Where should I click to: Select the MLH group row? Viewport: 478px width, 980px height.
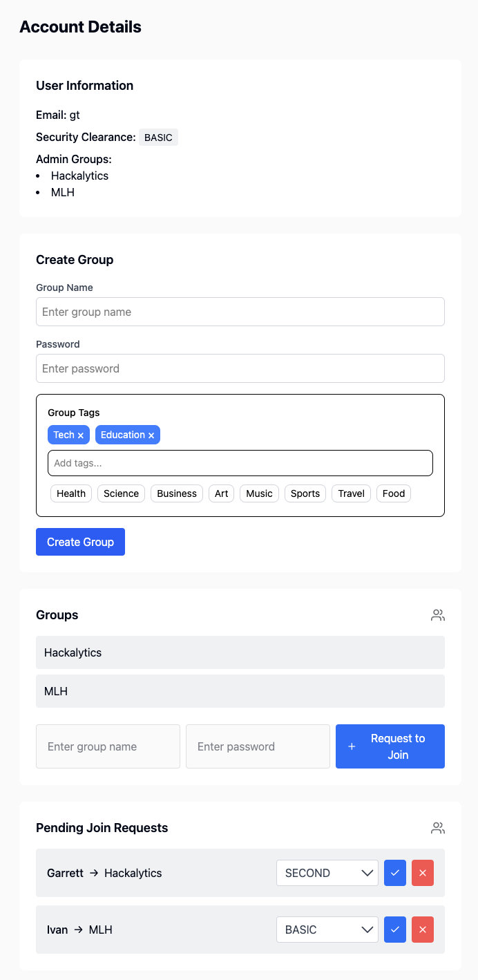pos(240,691)
